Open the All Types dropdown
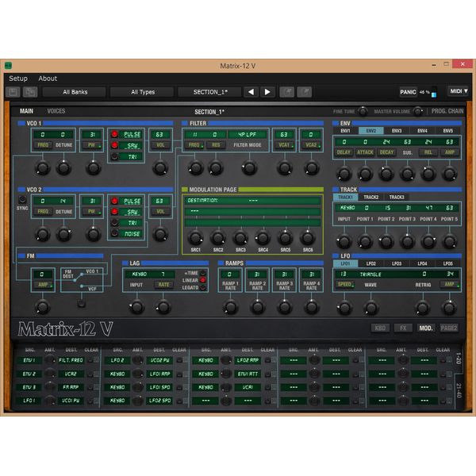The image size is (476, 476). click(x=142, y=92)
